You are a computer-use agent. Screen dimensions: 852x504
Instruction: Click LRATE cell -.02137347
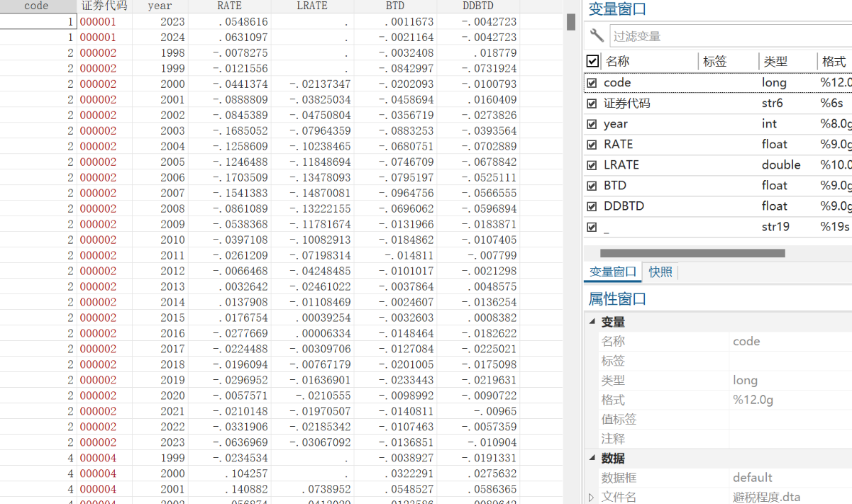[x=312, y=84]
